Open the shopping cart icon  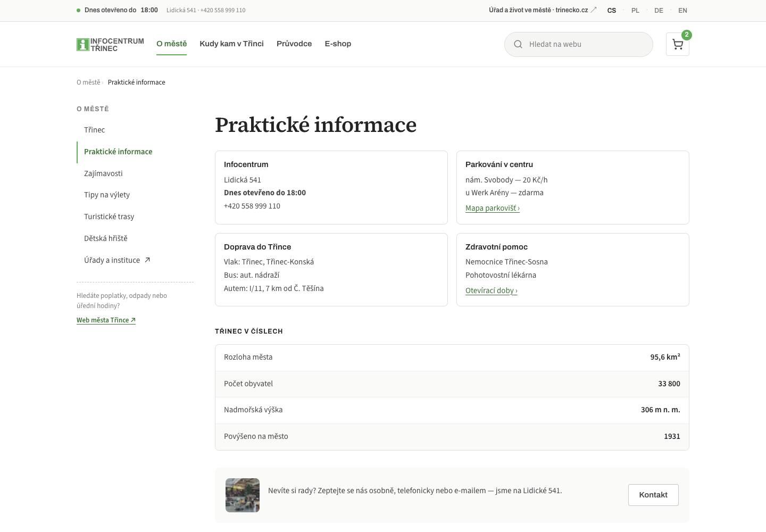(677, 44)
